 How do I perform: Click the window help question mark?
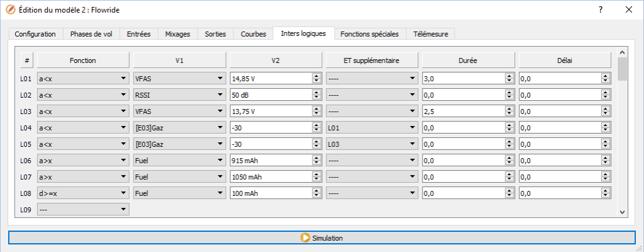tap(600, 10)
